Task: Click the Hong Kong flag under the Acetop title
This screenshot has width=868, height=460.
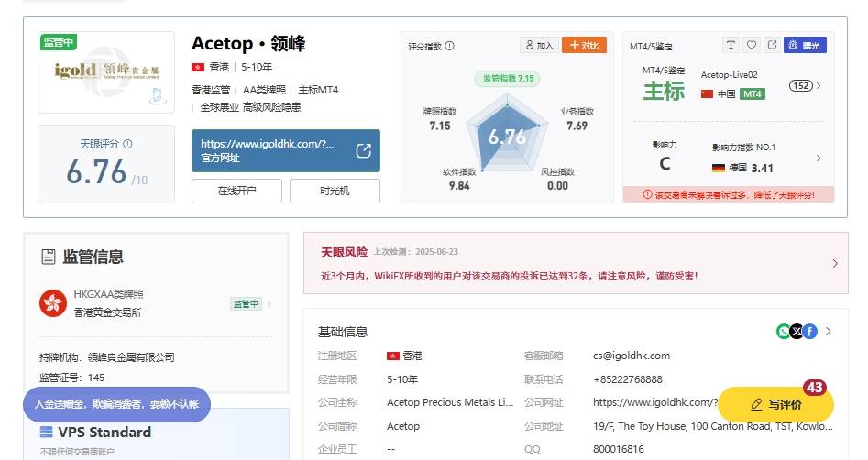Action: [198, 68]
